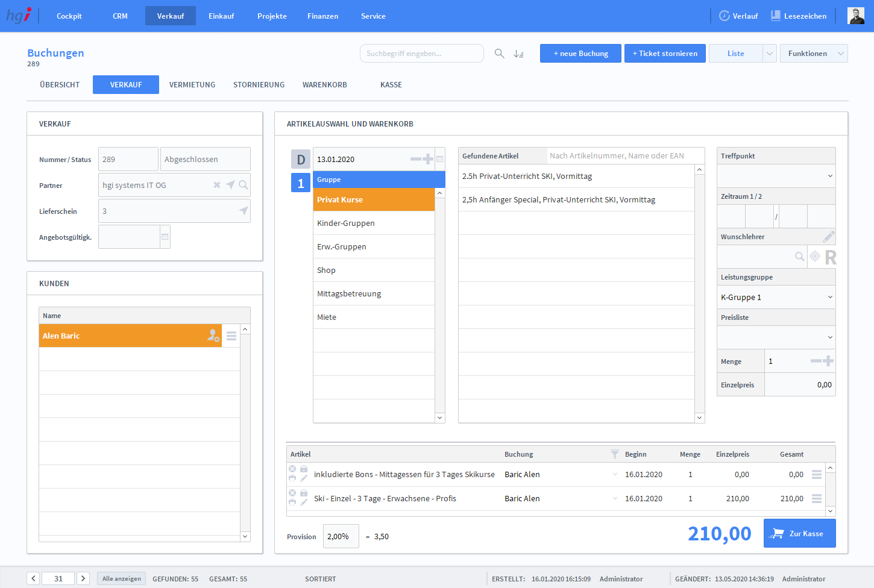Open the Verlauf history in top bar
The height and width of the screenshot is (588, 874).
[x=738, y=16]
